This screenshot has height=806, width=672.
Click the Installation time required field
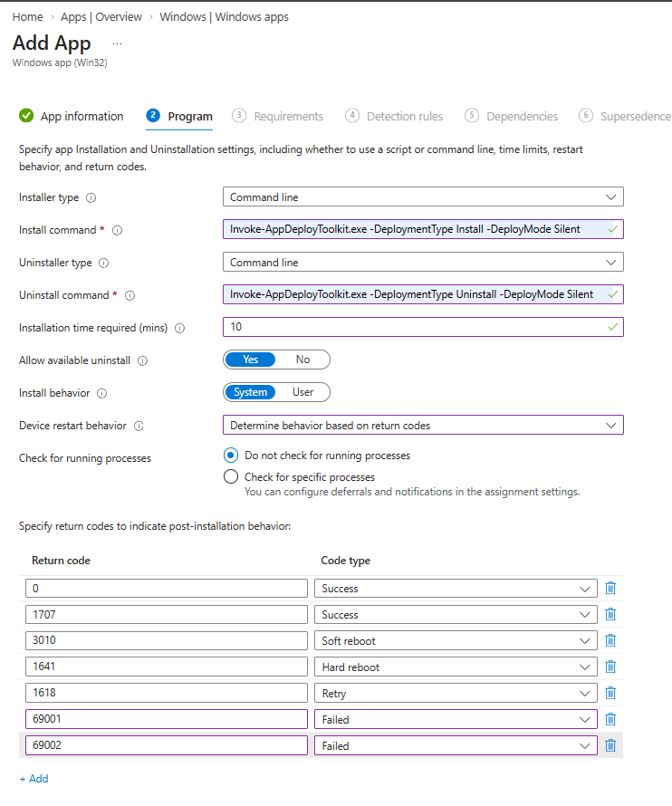[x=423, y=327]
